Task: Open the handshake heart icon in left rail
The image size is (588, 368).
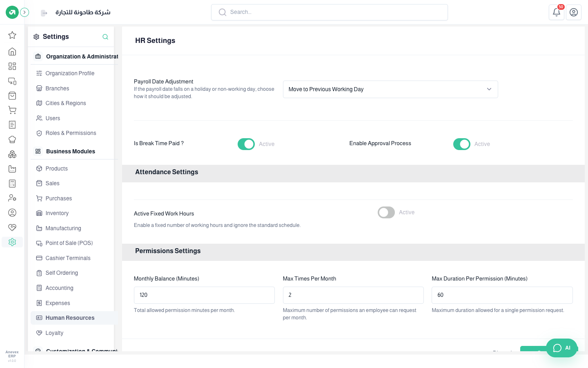Action: (x=12, y=227)
